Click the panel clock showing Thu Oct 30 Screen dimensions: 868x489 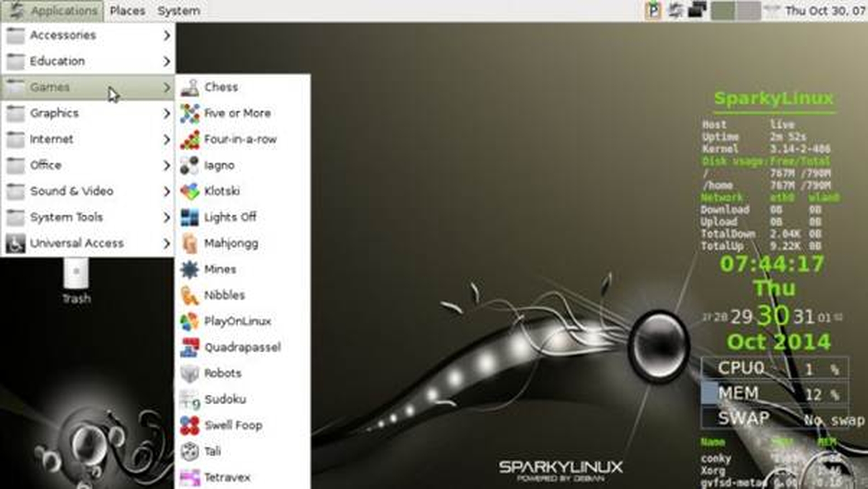click(825, 11)
